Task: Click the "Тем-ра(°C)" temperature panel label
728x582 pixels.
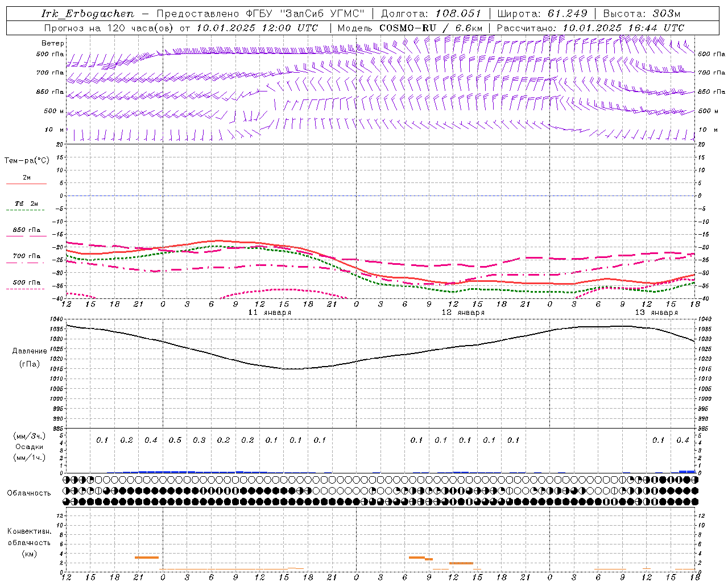Action: [x=27, y=161]
